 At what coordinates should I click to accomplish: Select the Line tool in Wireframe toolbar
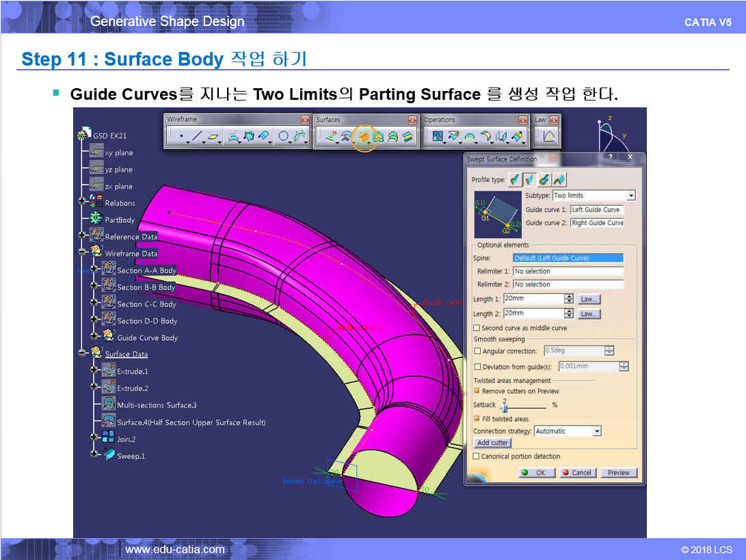coord(197,137)
